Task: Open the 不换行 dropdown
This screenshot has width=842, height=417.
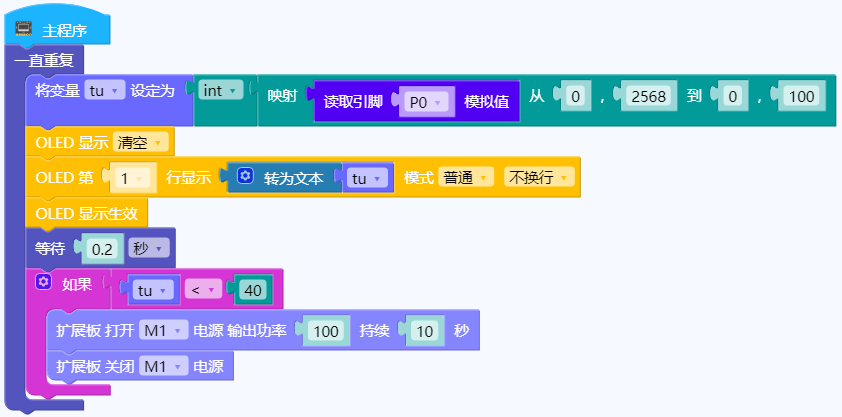Action: pyautogui.click(x=539, y=178)
